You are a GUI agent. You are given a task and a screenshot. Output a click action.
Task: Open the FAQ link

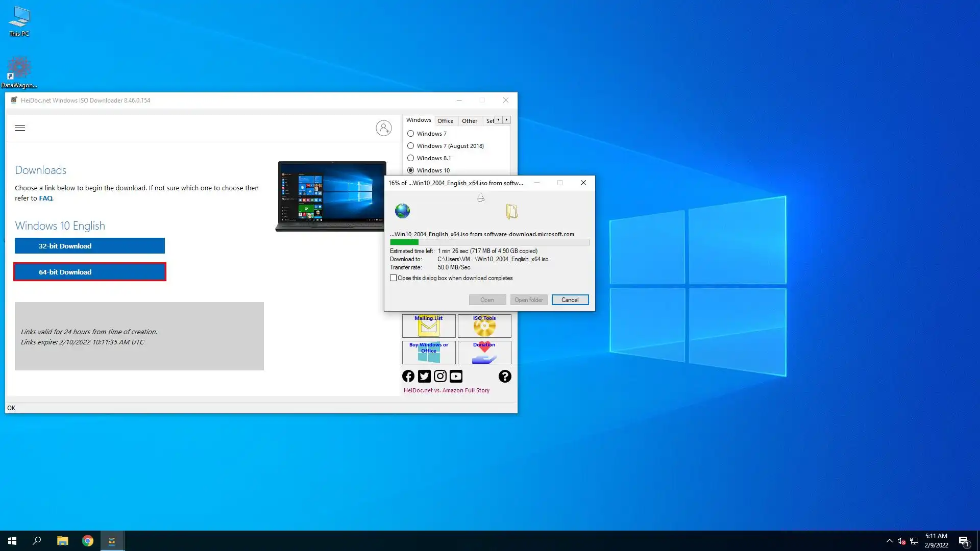(45, 198)
